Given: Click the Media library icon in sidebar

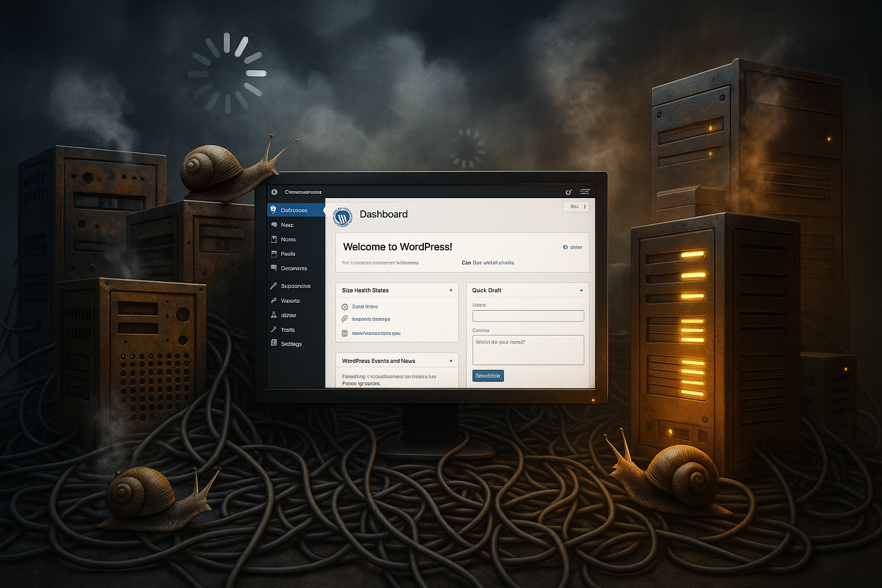Looking at the screenshot, I should coord(274,239).
